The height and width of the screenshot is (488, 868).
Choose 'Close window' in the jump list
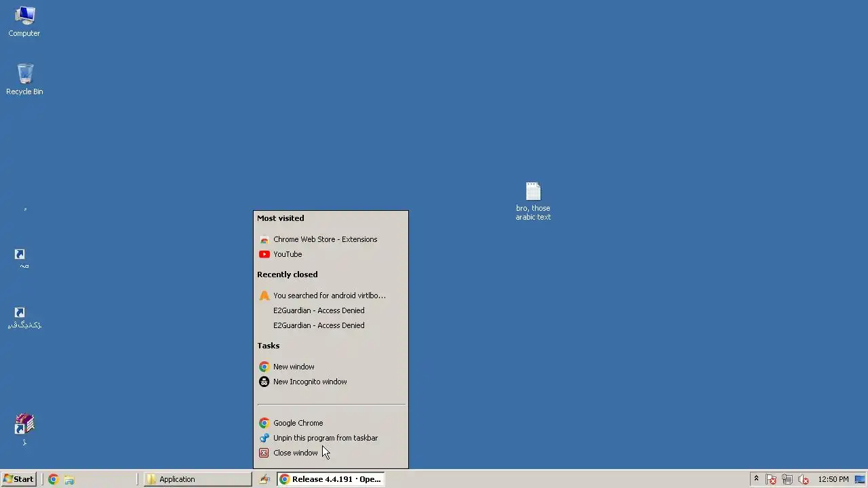tap(331, 453)
